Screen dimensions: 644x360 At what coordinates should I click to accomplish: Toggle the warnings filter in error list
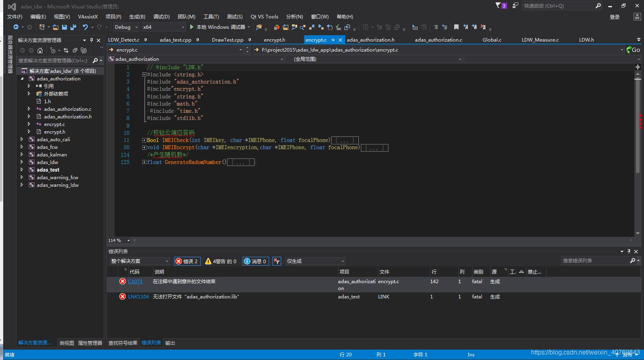point(221,261)
